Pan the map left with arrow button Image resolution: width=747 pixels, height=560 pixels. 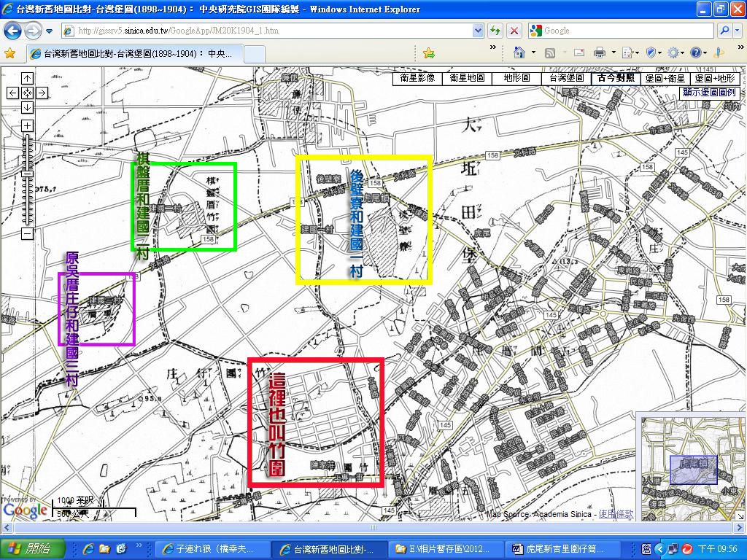click(x=13, y=93)
